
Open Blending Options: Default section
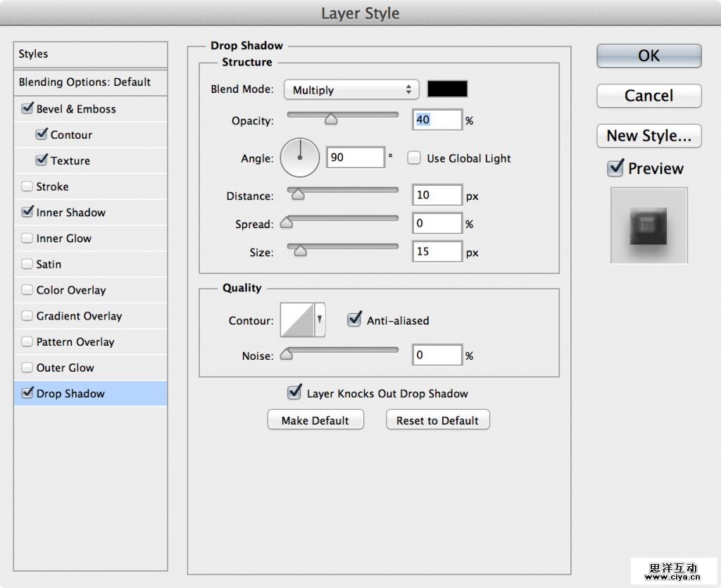(84, 82)
